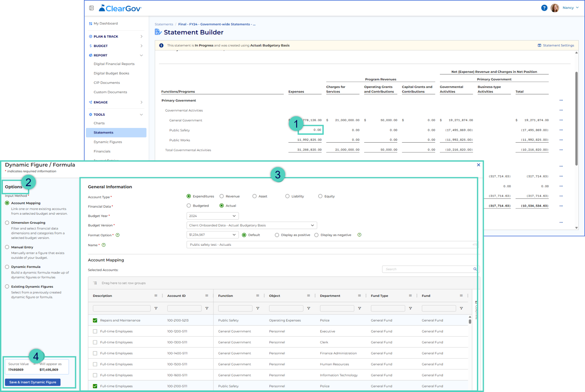Uncheck the Repairs and Maintenance row checkbox

pos(95,320)
